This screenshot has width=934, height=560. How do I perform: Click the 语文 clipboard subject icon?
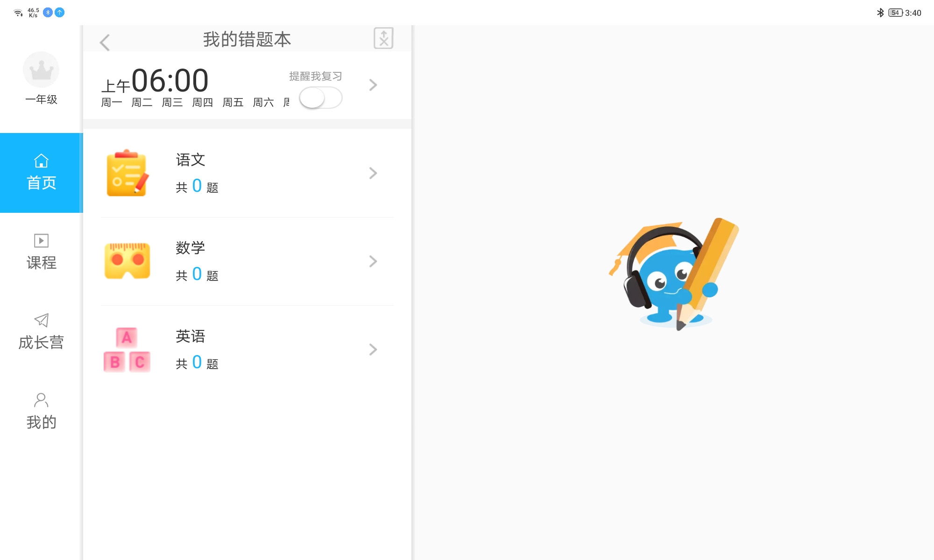(127, 173)
